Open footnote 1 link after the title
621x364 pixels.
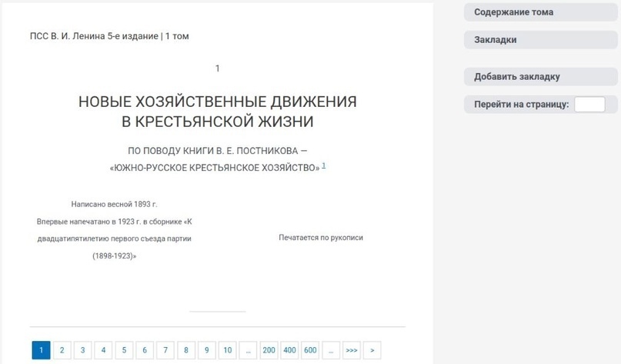[x=323, y=165]
